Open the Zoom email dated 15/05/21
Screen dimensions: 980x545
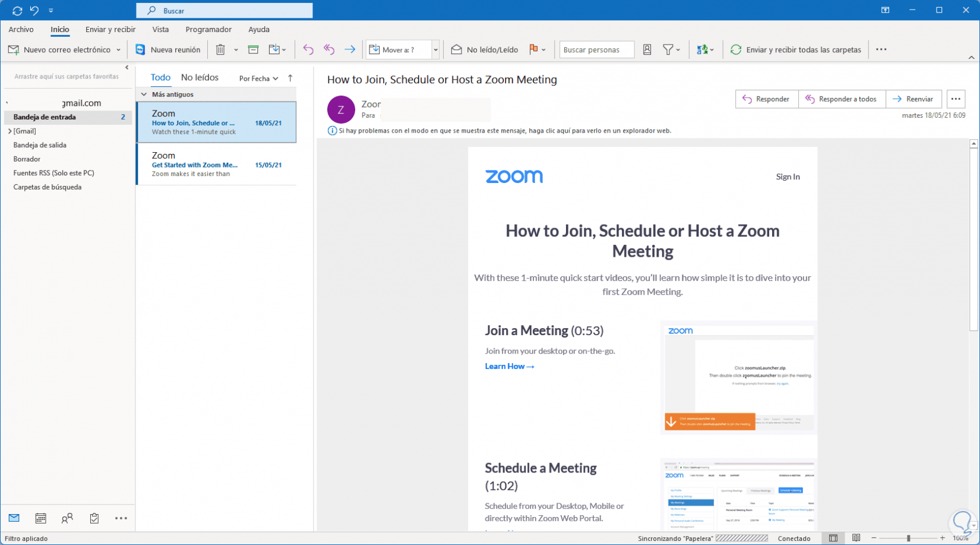[x=217, y=165]
